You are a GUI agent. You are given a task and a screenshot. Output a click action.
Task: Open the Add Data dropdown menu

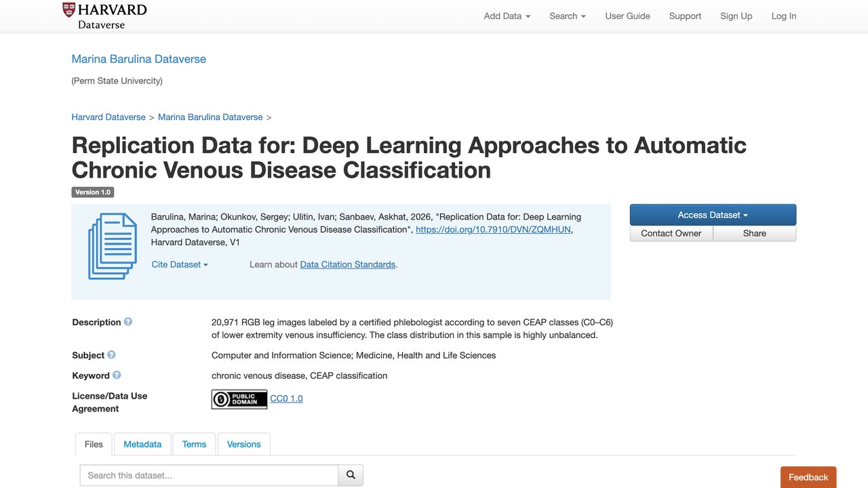tap(507, 16)
